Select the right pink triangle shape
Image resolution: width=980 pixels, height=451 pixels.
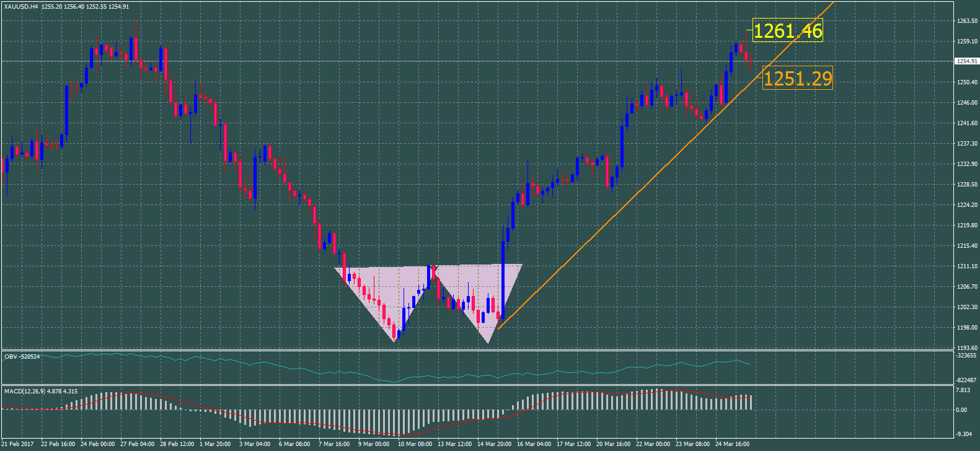(480, 291)
